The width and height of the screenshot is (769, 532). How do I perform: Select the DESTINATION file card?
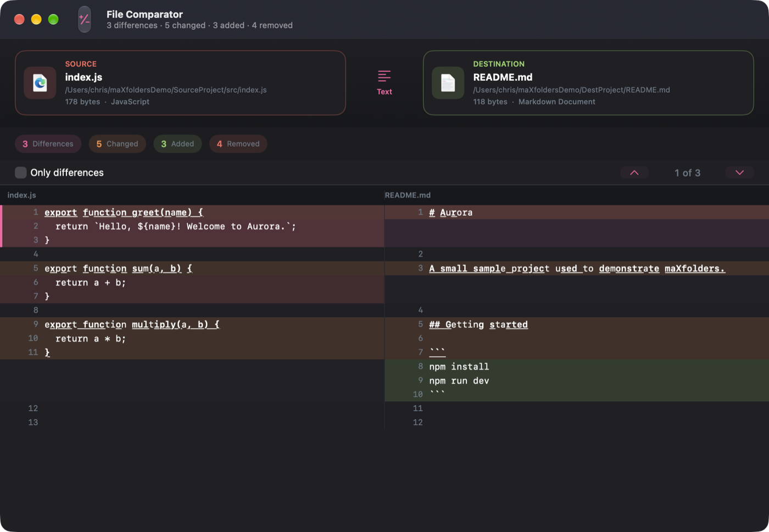coord(588,83)
